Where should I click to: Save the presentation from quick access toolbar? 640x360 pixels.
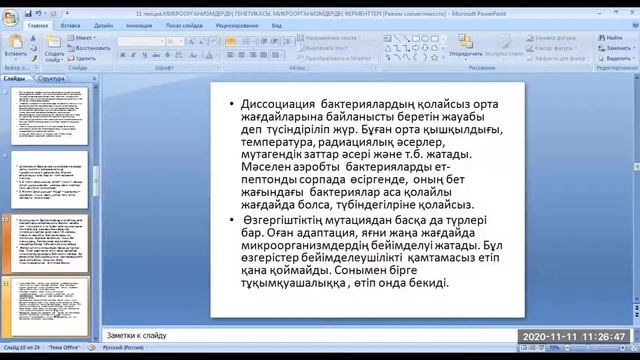click(28, 13)
